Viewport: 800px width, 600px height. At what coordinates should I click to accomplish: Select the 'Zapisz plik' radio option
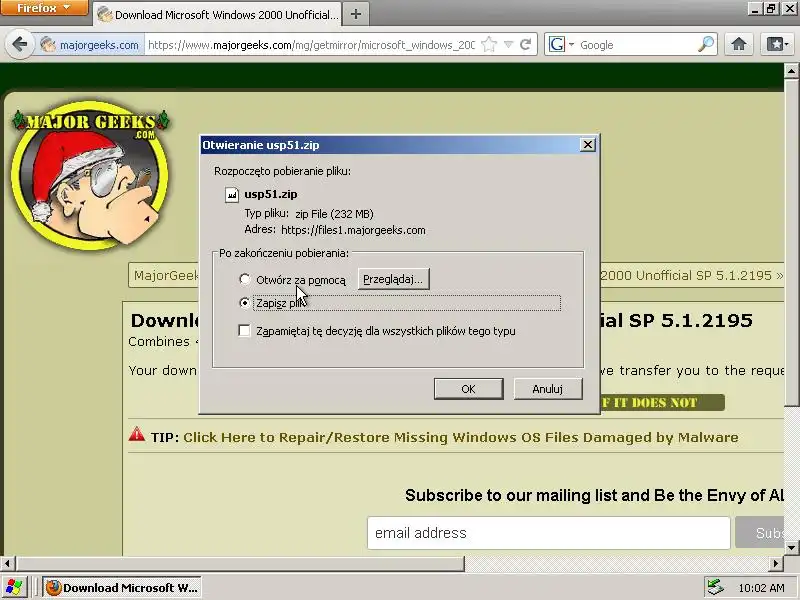(x=245, y=303)
